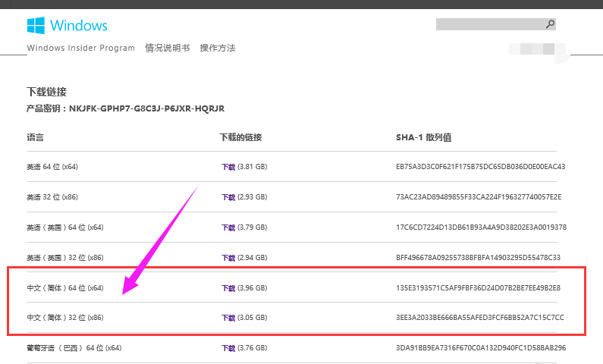Go to the 操作方法 page

click(218, 48)
